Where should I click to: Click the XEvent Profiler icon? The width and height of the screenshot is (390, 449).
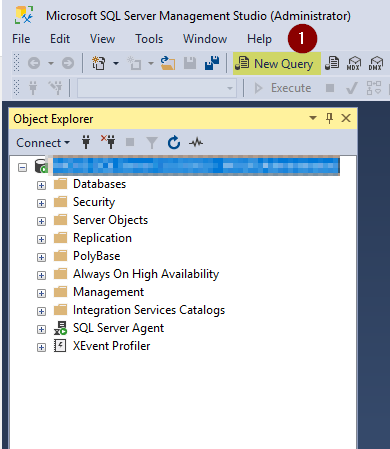coord(60,346)
